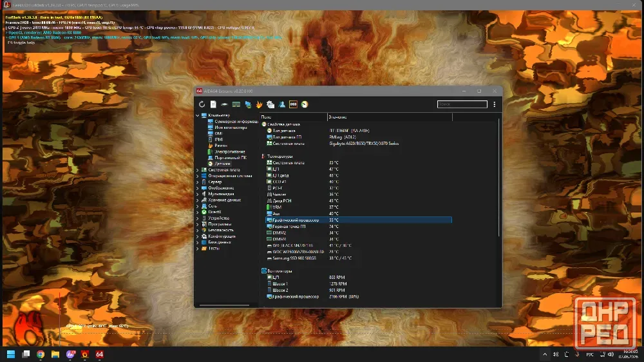Select Суммарная информация in the tree

click(236, 122)
